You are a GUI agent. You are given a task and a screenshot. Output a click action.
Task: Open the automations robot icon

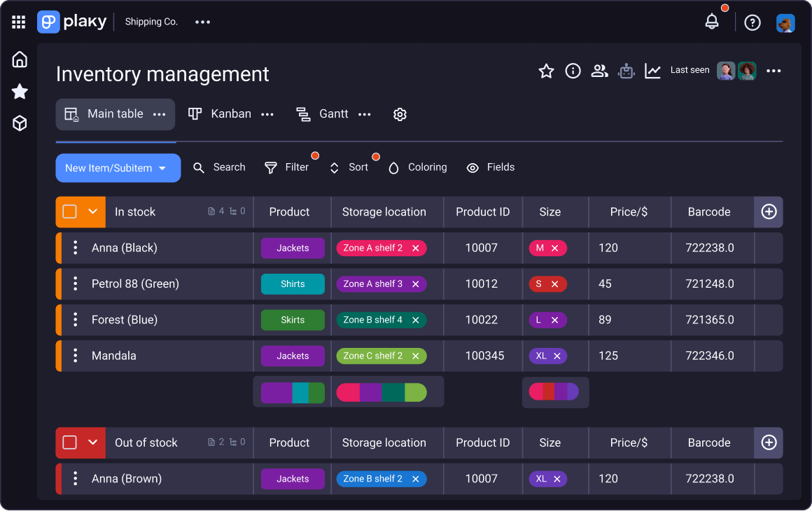pyautogui.click(x=626, y=71)
